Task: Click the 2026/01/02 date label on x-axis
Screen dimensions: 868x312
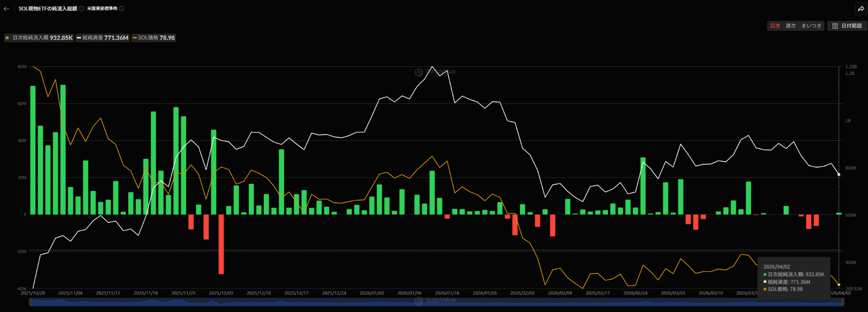Action: 372,293
